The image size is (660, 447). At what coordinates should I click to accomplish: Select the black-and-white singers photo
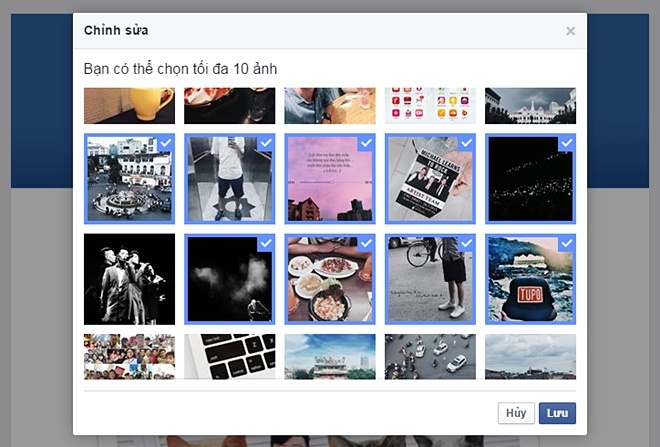pos(129,279)
